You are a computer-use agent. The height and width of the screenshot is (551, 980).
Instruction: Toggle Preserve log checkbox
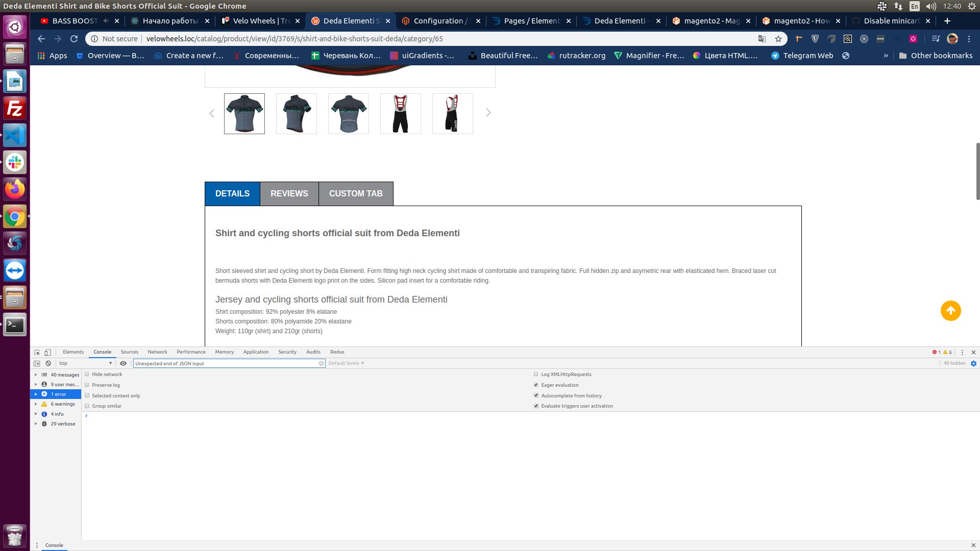pos(87,385)
